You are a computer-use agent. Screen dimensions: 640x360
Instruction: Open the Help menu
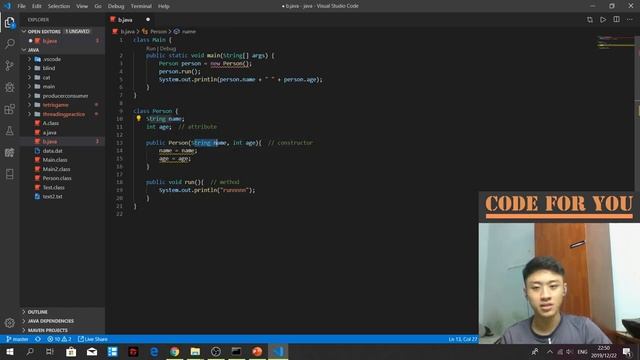164,6
